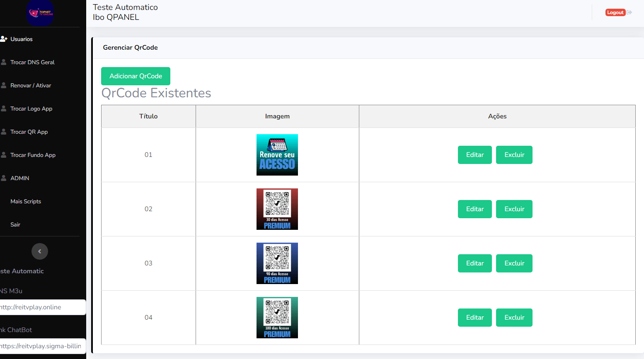Select Sair in the sidebar
Viewport: 644px width, 359px height.
click(15, 224)
